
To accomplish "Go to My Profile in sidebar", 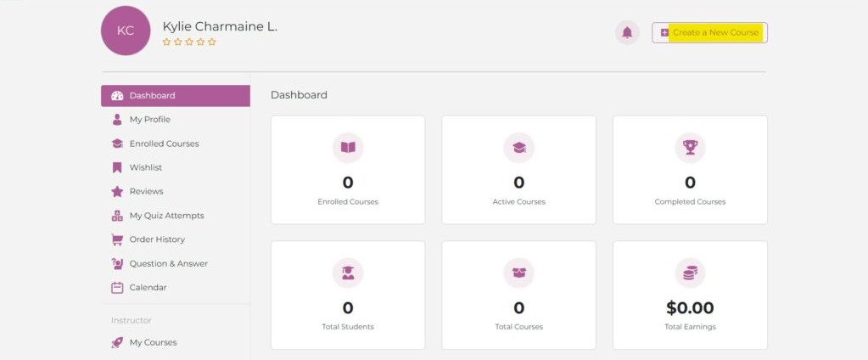I will pyautogui.click(x=149, y=120).
